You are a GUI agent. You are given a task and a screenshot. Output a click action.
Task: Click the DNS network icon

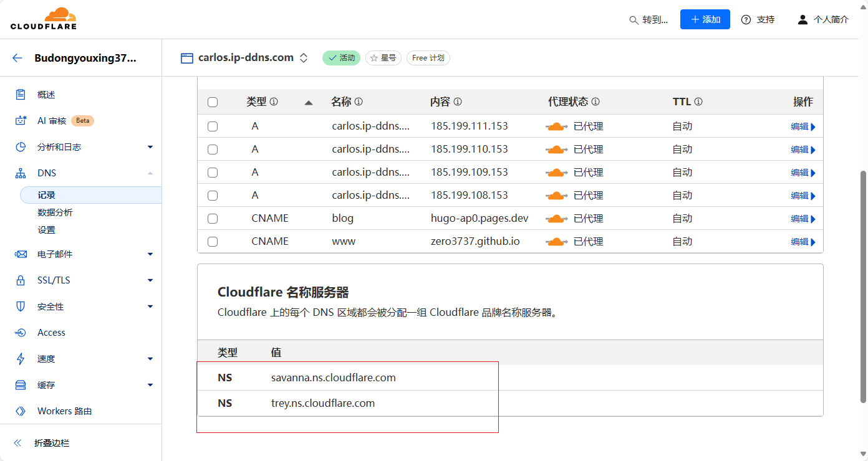coord(21,173)
